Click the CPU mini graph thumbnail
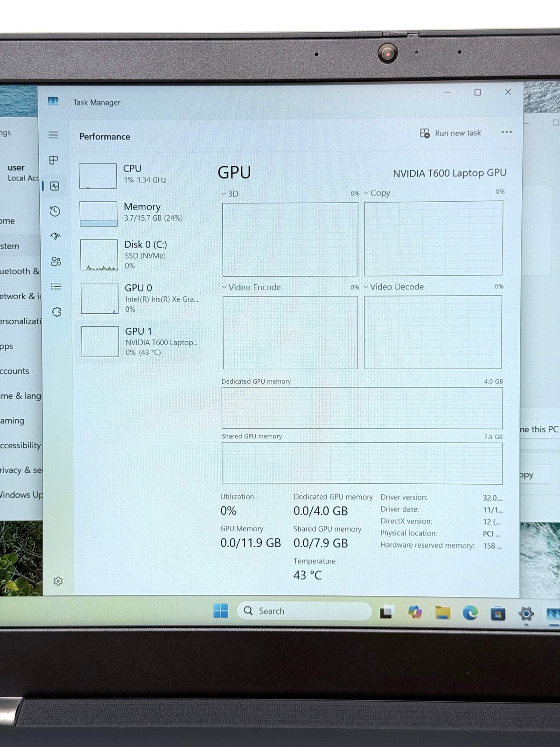Viewport: 560px width, 747px height. [98, 176]
